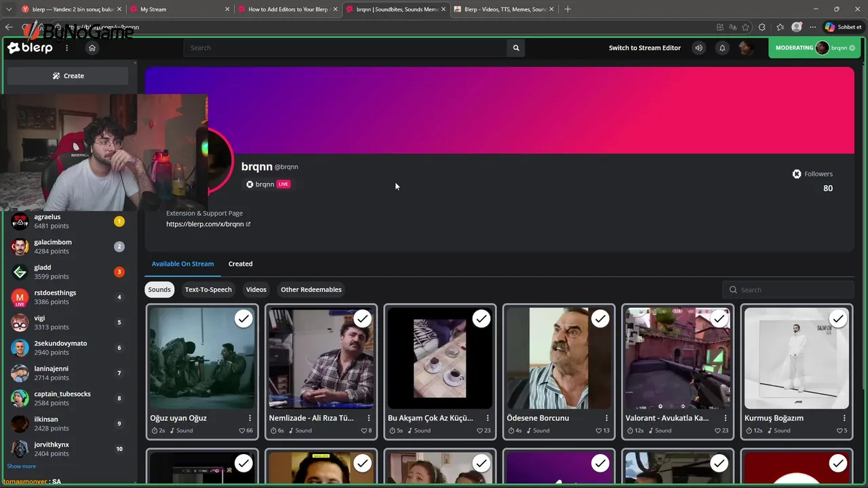The image size is (868, 488).
Task: Focus the sounds search field
Action: [x=787, y=290]
